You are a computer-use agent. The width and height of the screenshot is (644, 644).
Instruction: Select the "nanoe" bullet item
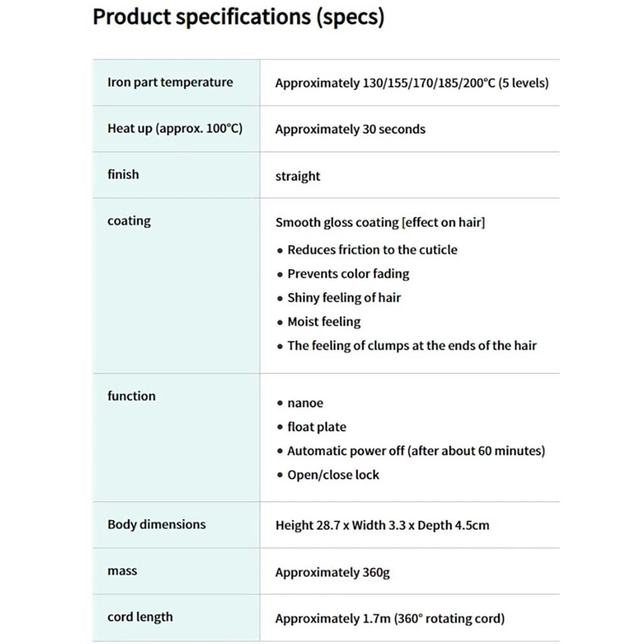point(305,403)
